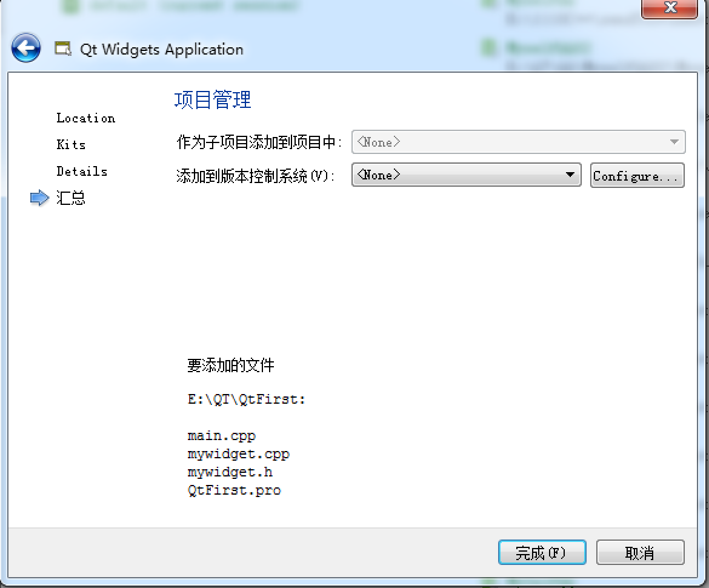The height and width of the screenshot is (588, 709).
Task: Click the version control dropdown arrow
Action: 570,175
